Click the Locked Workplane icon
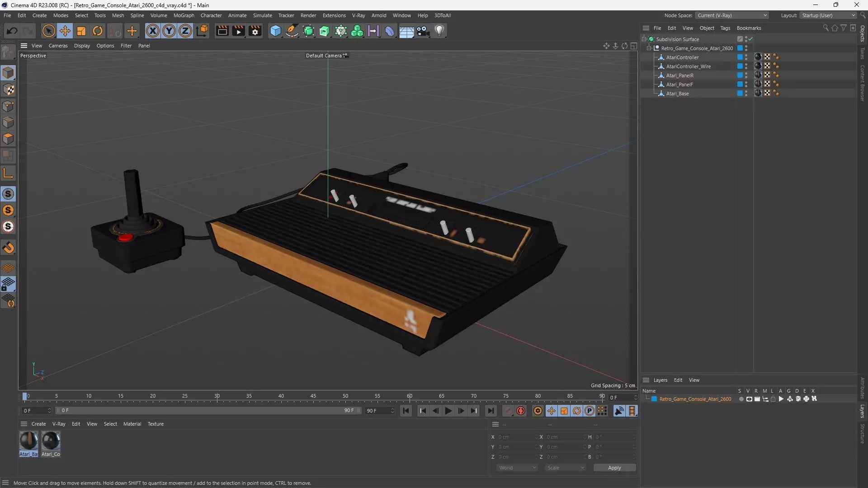This screenshot has width=868, height=488. click(x=8, y=284)
